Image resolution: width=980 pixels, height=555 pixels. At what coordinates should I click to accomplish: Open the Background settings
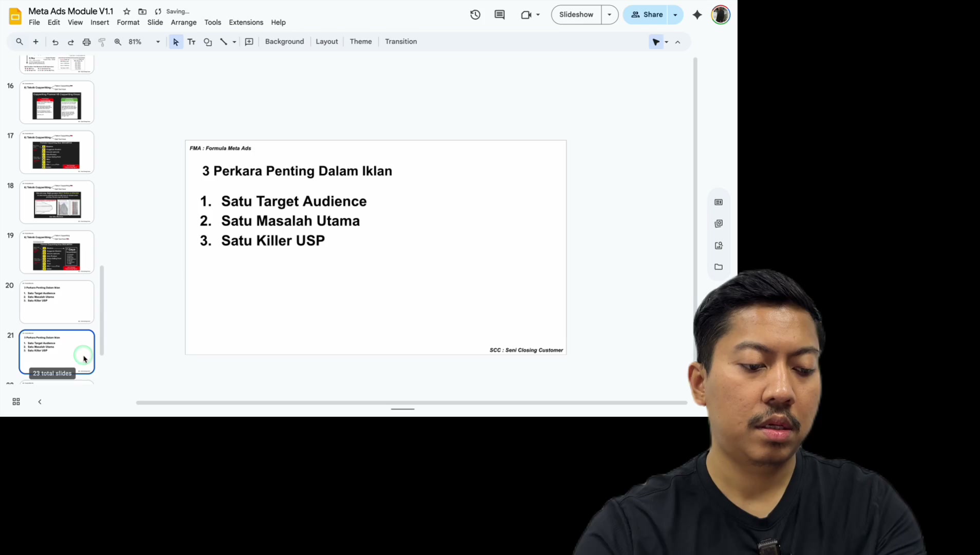click(x=285, y=42)
